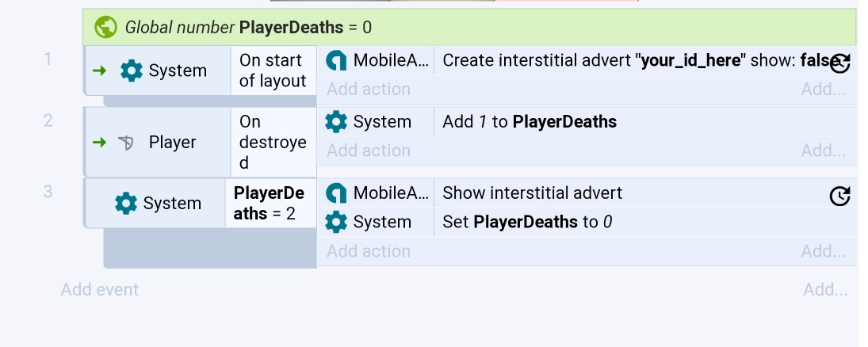Select the On destroyed condition
Viewport: 868px width, 347px height.
pos(273,143)
